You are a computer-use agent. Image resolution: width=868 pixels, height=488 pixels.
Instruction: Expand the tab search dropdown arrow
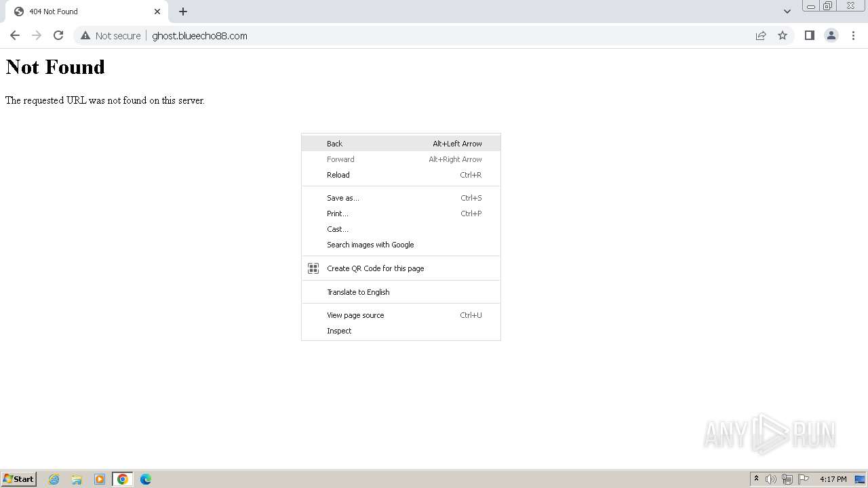point(787,12)
